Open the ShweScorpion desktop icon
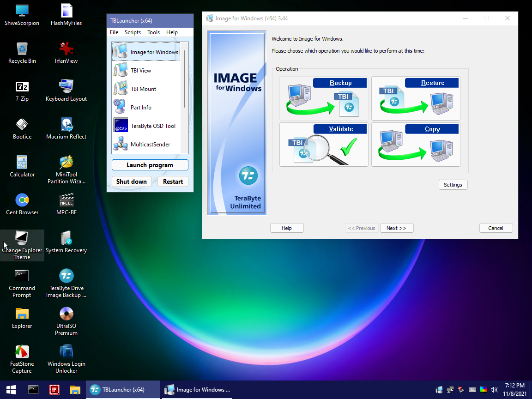Viewport: 532px width, 399px height. [22, 15]
